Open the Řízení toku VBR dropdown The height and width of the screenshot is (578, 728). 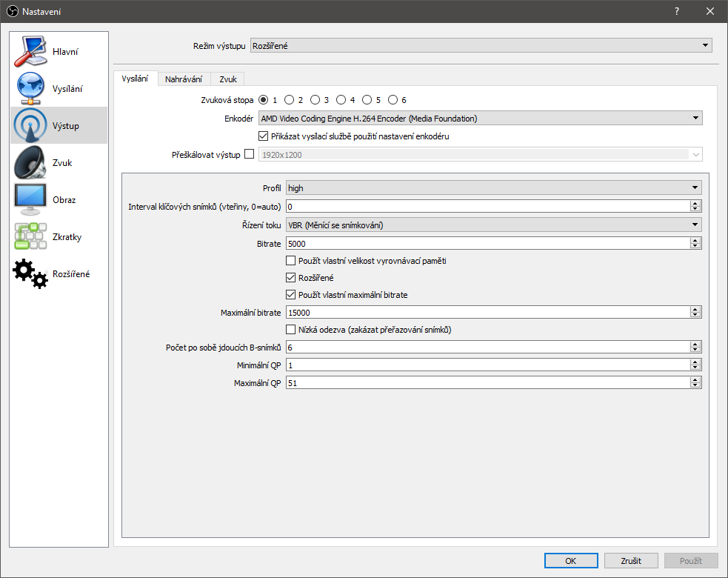pyautogui.click(x=493, y=225)
